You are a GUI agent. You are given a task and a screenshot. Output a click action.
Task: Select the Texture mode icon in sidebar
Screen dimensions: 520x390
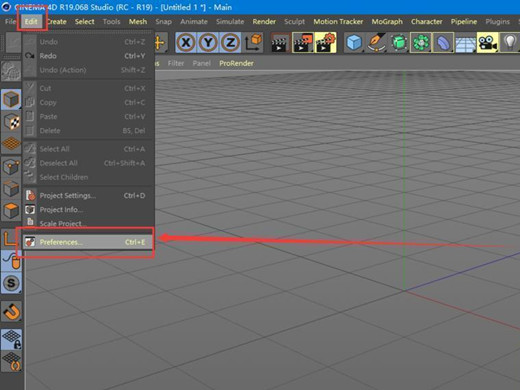(12, 121)
